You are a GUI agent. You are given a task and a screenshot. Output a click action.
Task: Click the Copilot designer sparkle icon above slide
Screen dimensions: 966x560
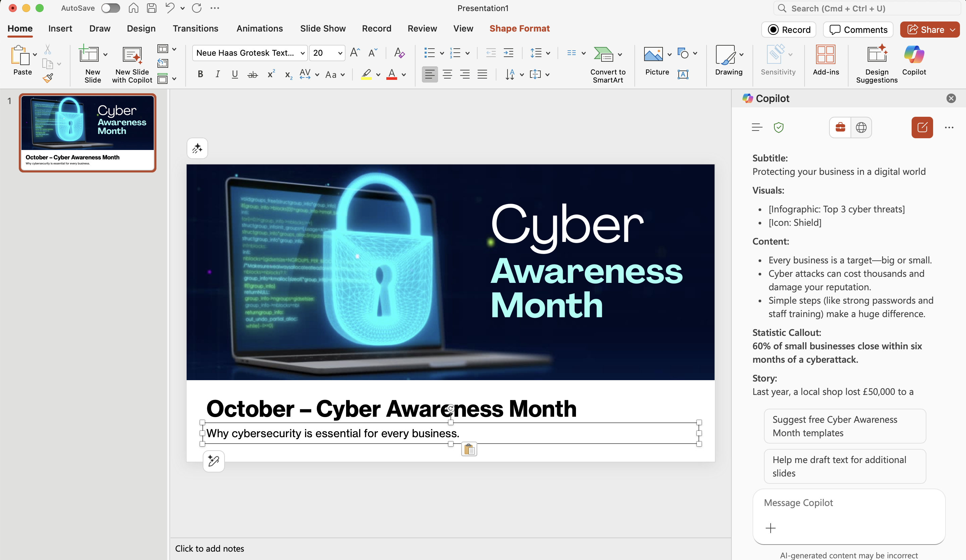pos(197,148)
